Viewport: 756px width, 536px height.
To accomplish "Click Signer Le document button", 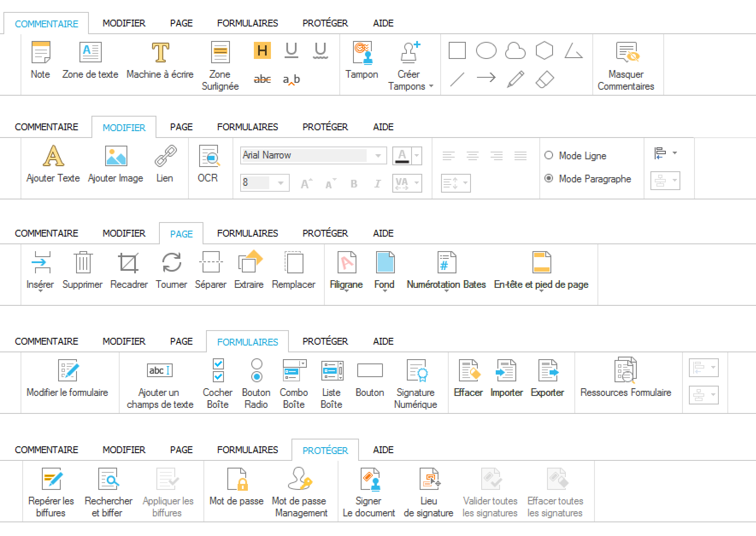I will [x=369, y=492].
